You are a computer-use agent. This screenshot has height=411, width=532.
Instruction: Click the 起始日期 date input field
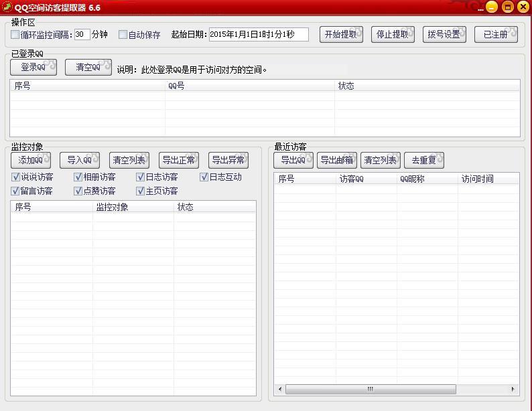(x=259, y=34)
